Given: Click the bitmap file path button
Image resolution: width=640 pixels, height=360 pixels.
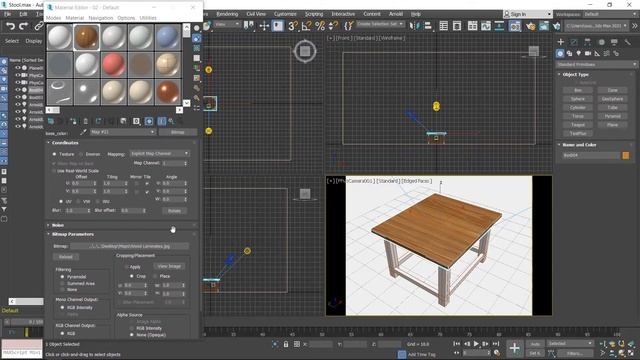Looking at the screenshot, I should 129,246.
